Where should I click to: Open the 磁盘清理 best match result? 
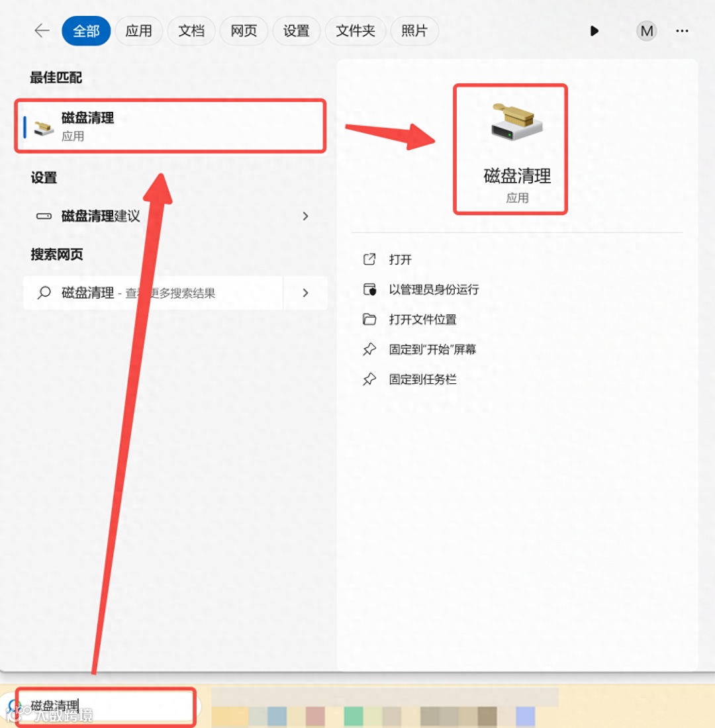(x=170, y=126)
